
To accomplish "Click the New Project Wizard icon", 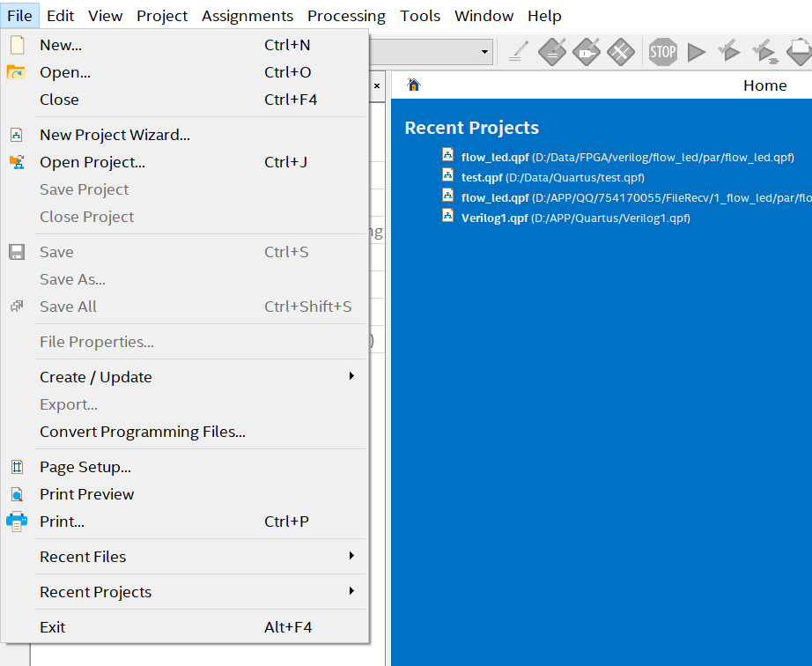I will coord(17,135).
